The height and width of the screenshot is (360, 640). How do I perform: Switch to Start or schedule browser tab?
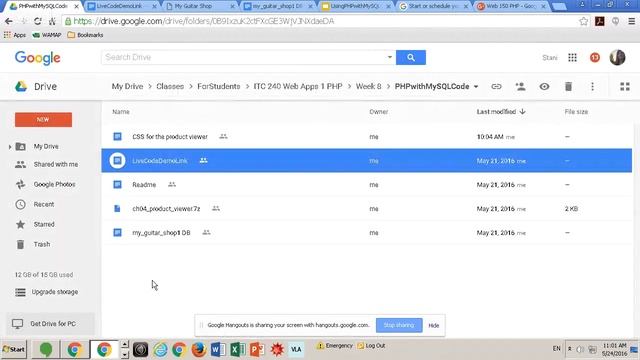tap(433, 6)
